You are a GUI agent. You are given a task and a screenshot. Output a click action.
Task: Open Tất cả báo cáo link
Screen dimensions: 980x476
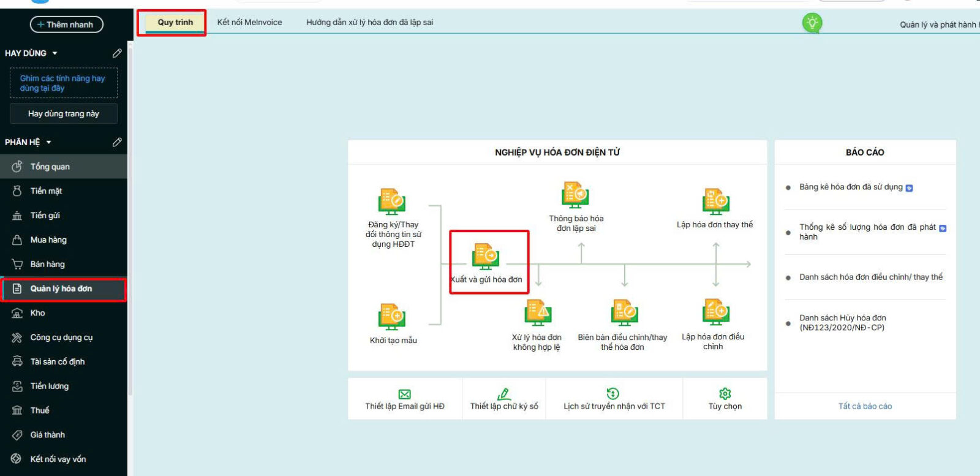click(x=864, y=406)
